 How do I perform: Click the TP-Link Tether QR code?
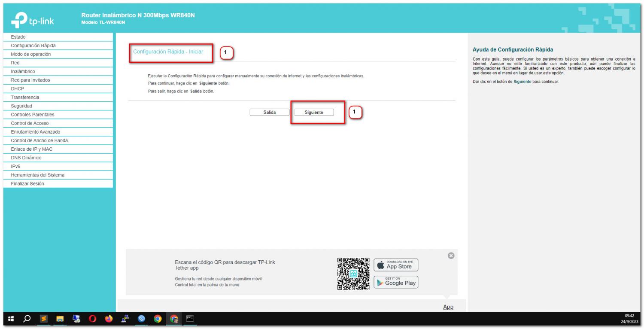(353, 274)
